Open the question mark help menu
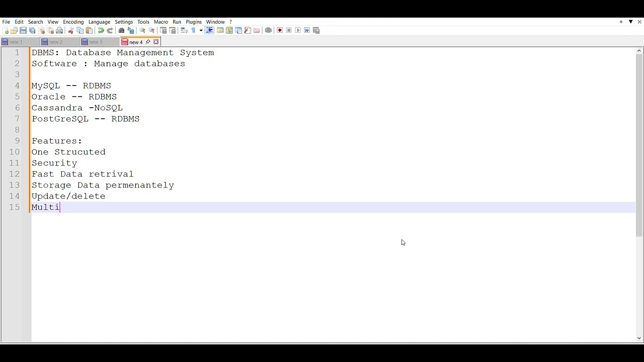644x362 pixels. point(230,22)
